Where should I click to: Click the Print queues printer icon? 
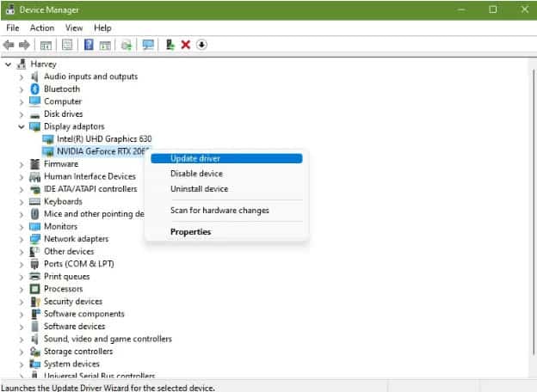pyautogui.click(x=35, y=277)
